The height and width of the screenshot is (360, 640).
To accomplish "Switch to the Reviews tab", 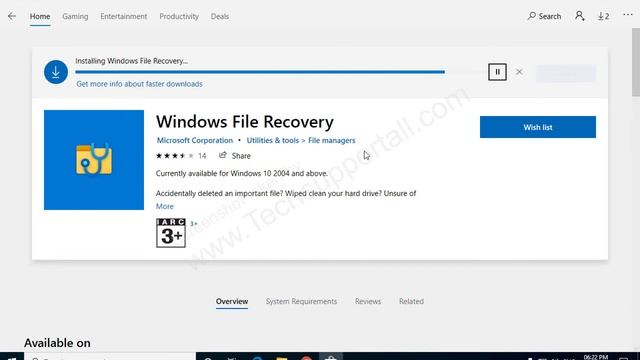I will point(368,301).
